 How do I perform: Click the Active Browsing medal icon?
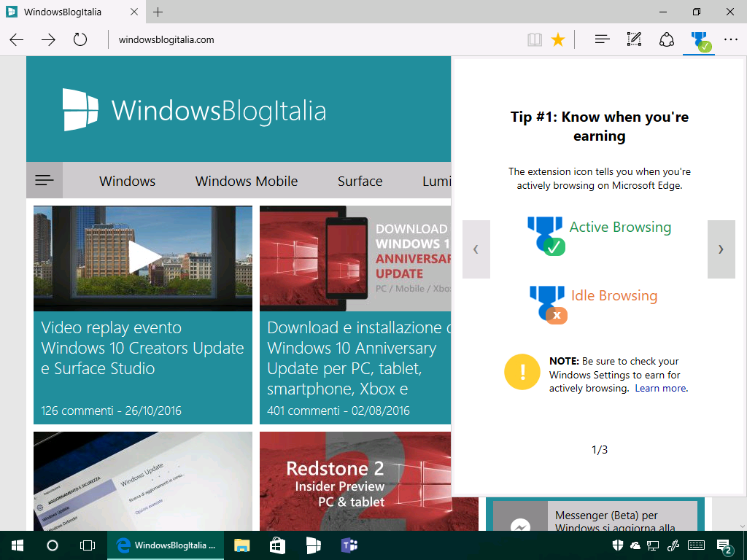[x=546, y=236]
